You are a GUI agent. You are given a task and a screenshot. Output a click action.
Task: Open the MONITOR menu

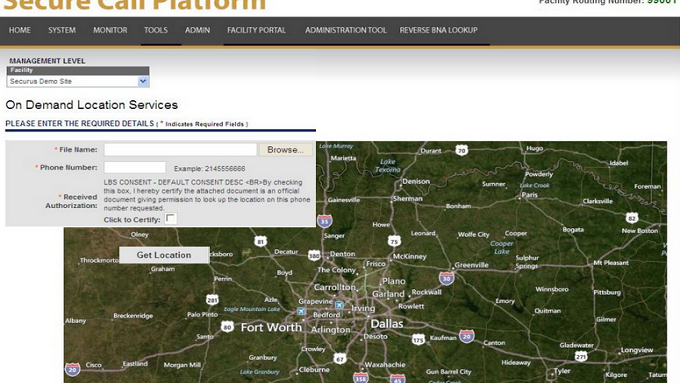[x=110, y=30]
